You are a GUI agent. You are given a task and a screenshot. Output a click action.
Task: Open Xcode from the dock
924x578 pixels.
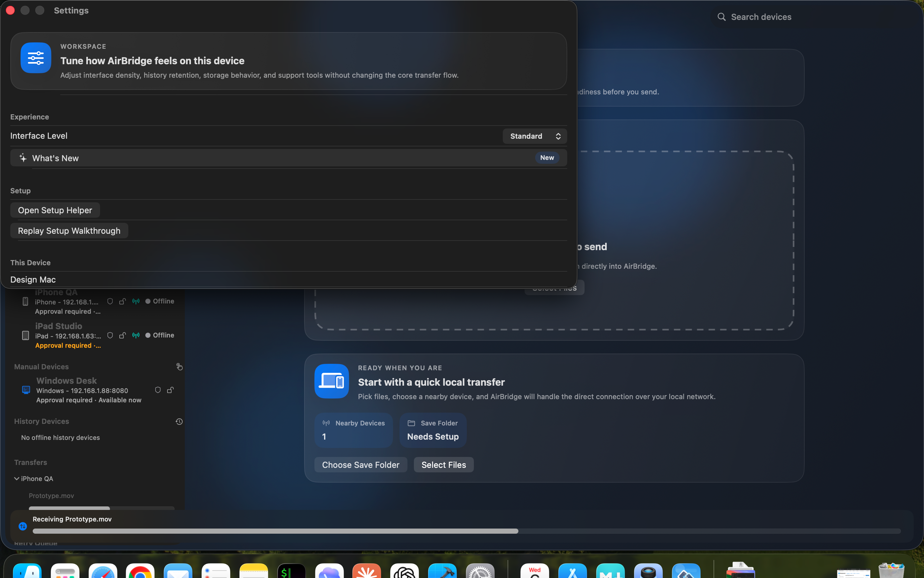click(442, 571)
